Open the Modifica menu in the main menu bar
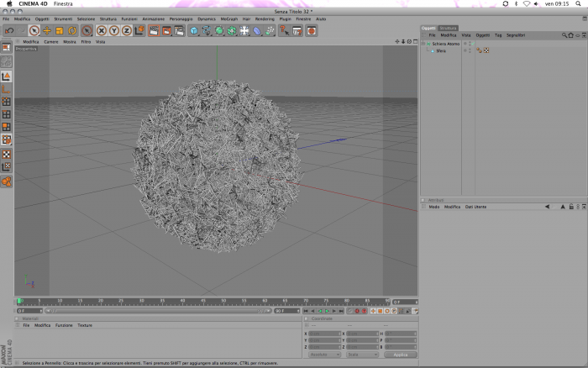This screenshot has width=588, height=368. point(22,18)
